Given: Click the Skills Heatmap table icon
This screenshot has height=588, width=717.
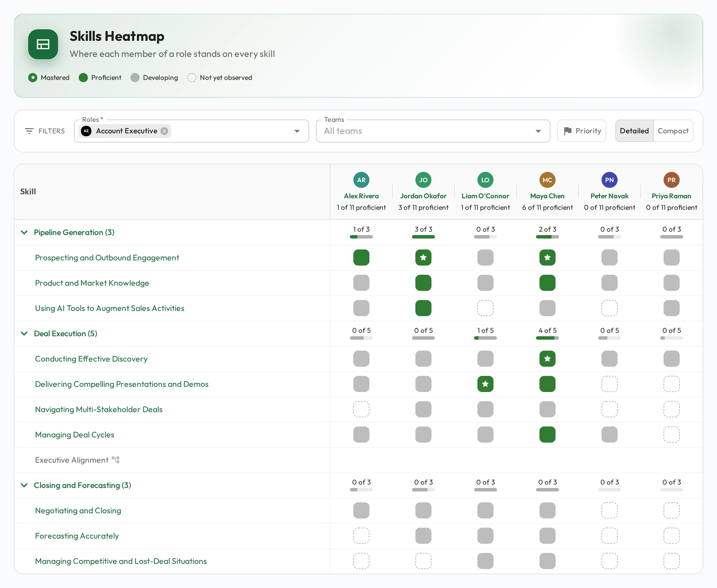Looking at the screenshot, I should click(43, 44).
